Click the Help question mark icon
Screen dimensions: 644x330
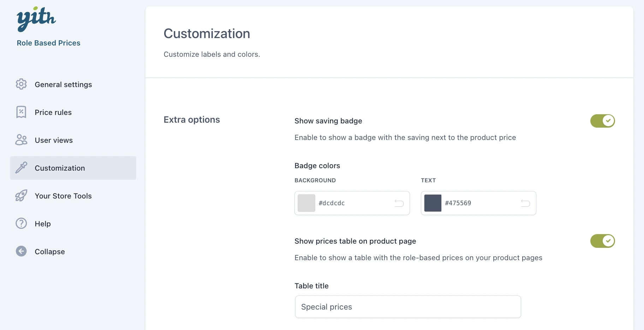pyautogui.click(x=21, y=224)
